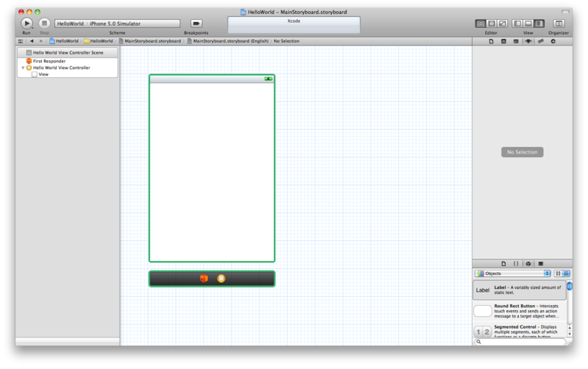Open the Quick Help inspector
Screen dimensions: 588x369
pos(503,41)
